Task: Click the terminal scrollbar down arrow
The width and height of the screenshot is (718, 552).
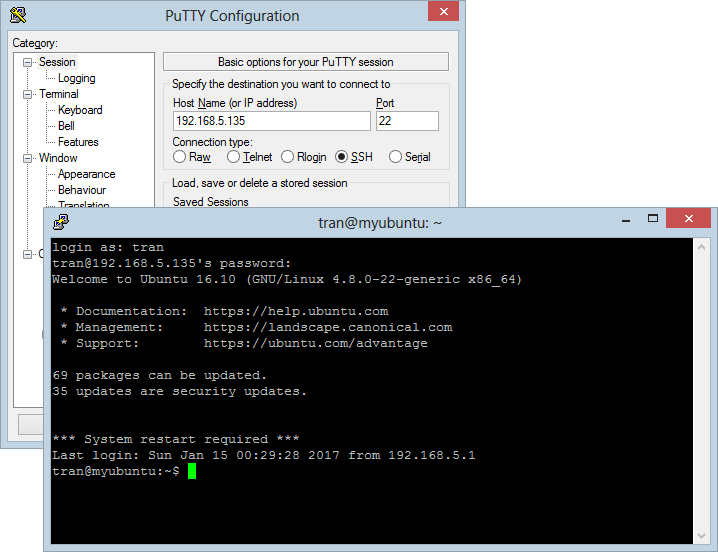Action: (x=701, y=536)
